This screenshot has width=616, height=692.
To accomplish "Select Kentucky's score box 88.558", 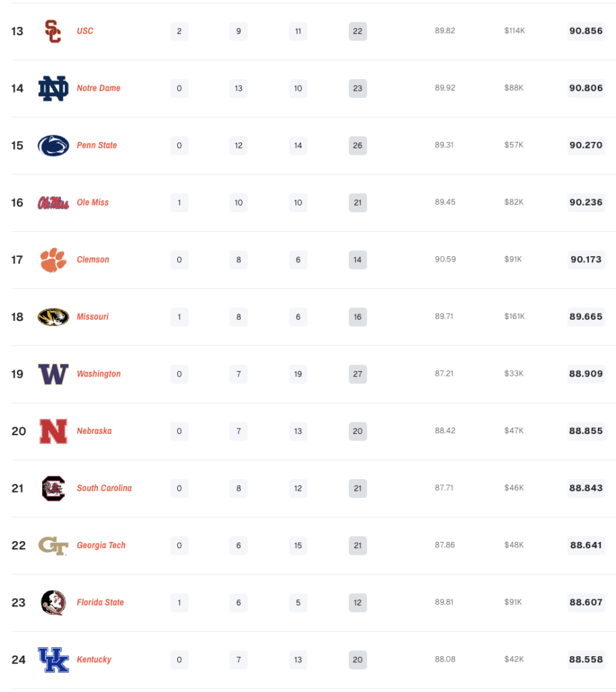I will 586,660.
